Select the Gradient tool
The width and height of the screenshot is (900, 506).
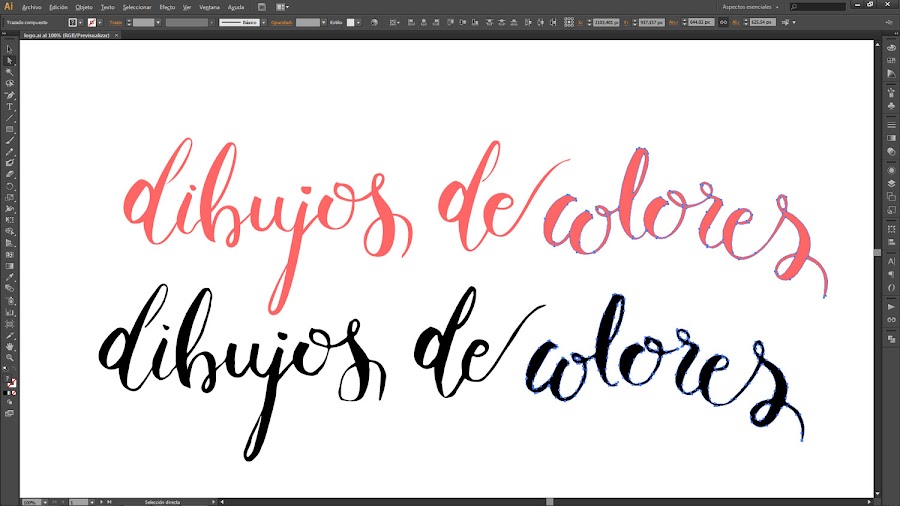coord(9,266)
